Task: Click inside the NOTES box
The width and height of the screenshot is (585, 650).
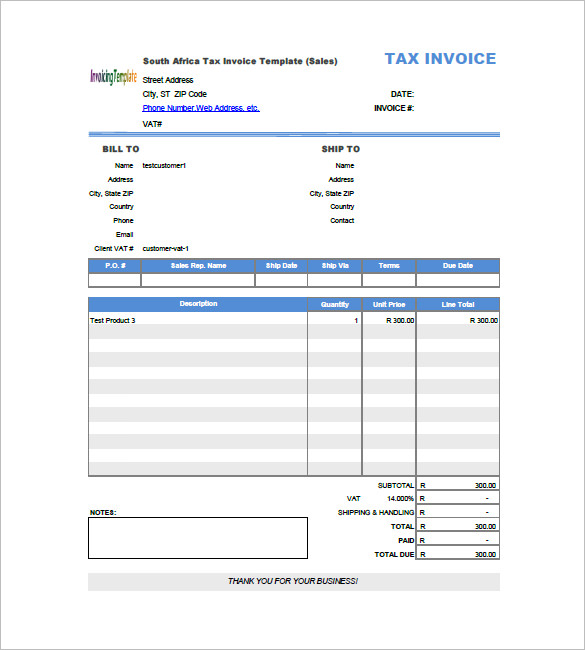Action: 198,538
